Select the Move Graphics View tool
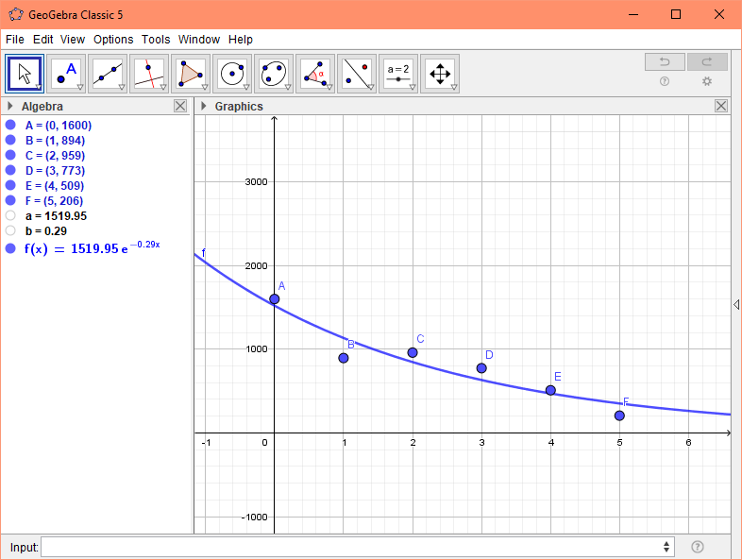This screenshot has height=560, width=742. [x=440, y=74]
